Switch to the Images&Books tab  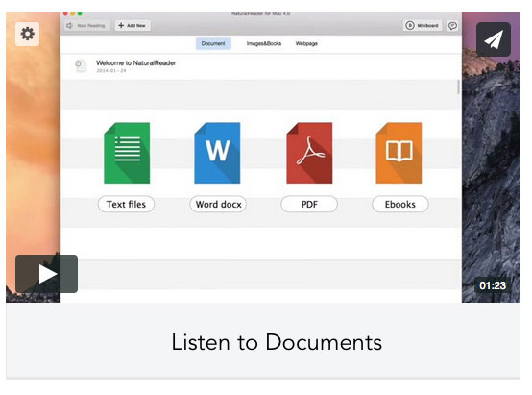click(x=264, y=44)
